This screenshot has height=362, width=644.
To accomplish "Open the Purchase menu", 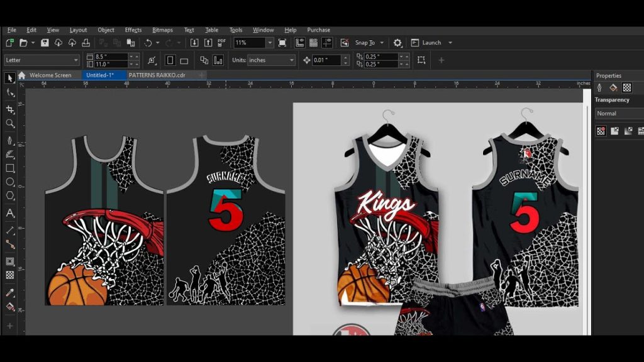I will 318,30.
